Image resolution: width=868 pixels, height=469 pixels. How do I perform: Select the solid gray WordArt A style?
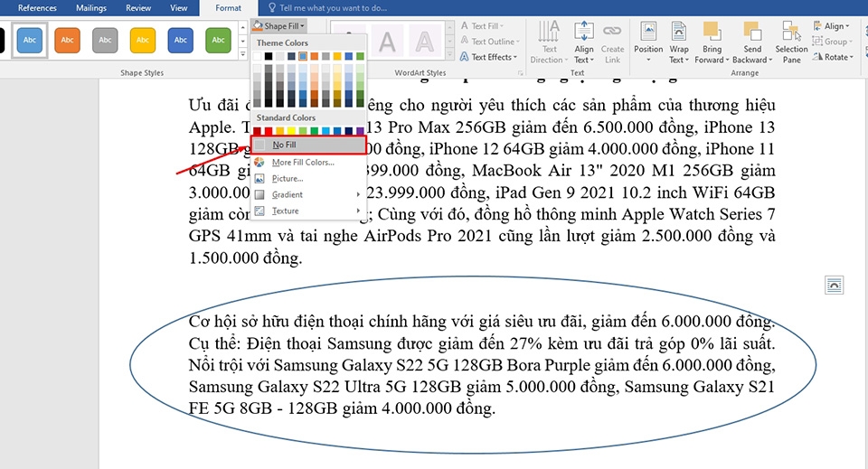click(387, 42)
